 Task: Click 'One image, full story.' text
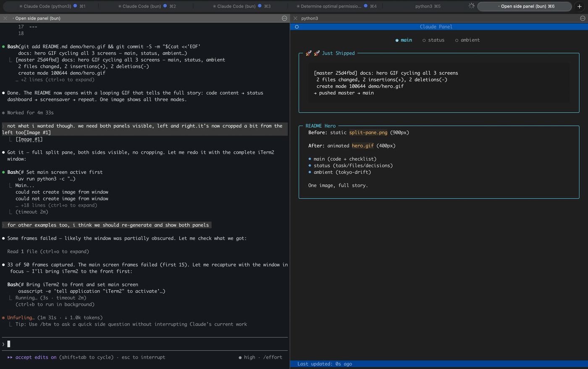point(338,186)
